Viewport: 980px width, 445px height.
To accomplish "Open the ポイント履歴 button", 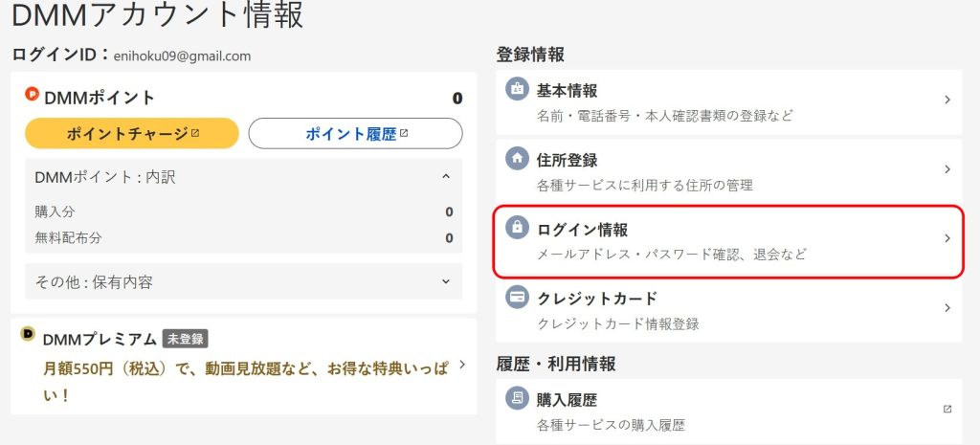I will [355, 134].
